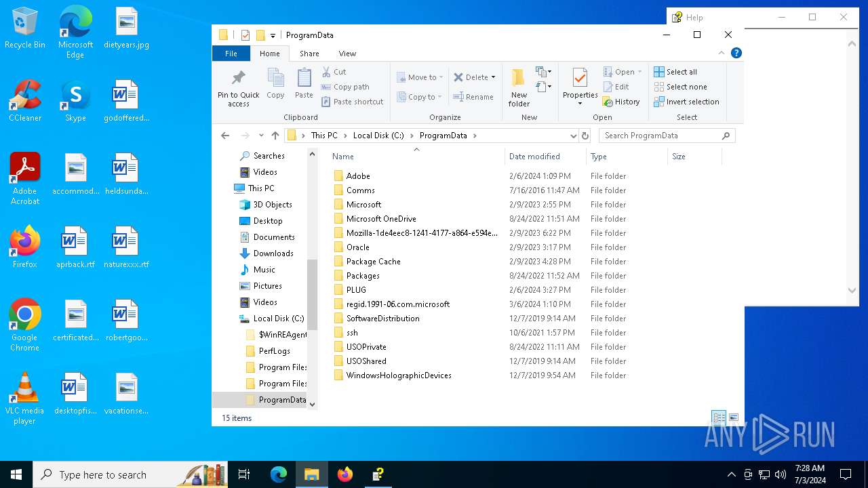Go up one level with Up arrow
The height and width of the screenshot is (488, 868).
(275, 136)
